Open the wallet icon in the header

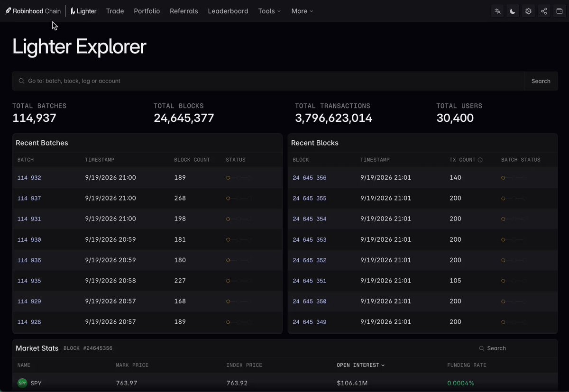click(x=559, y=11)
